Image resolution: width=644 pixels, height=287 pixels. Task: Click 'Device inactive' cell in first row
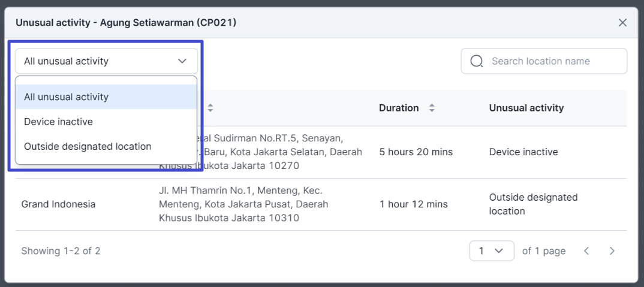click(523, 152)
